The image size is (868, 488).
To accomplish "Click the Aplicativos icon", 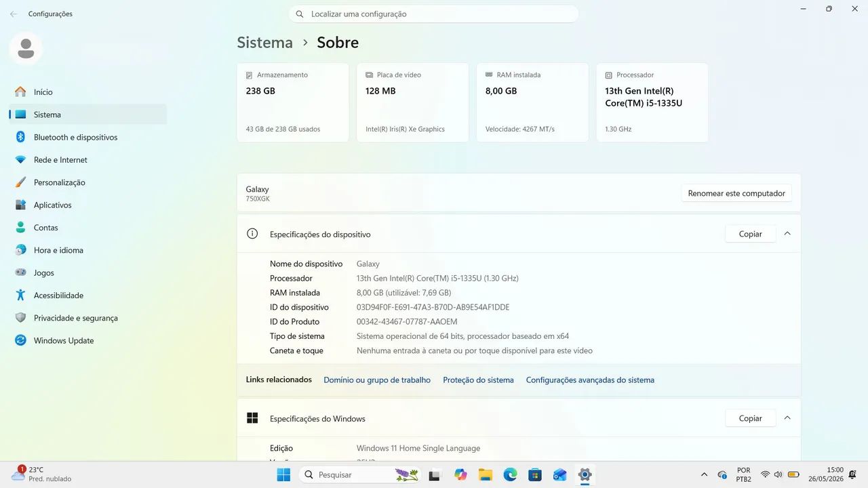I will click(x=20, y=205).
